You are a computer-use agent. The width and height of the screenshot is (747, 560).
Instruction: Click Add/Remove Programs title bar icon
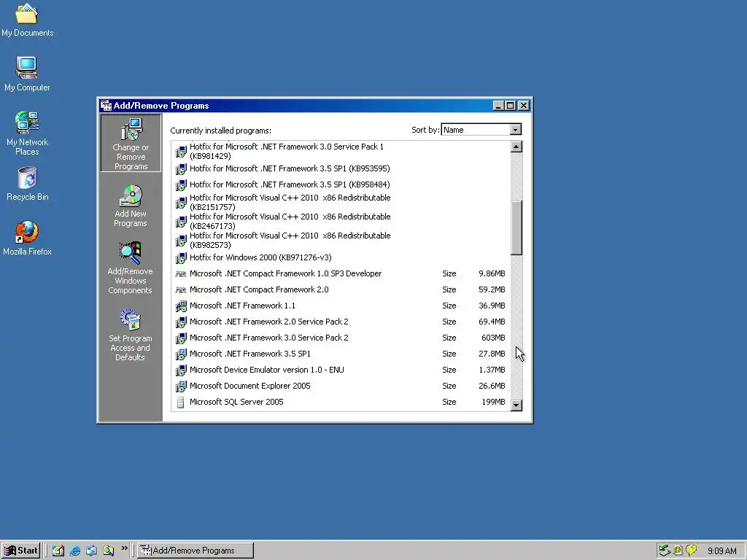pyautogui.click(x=107, y=106)
